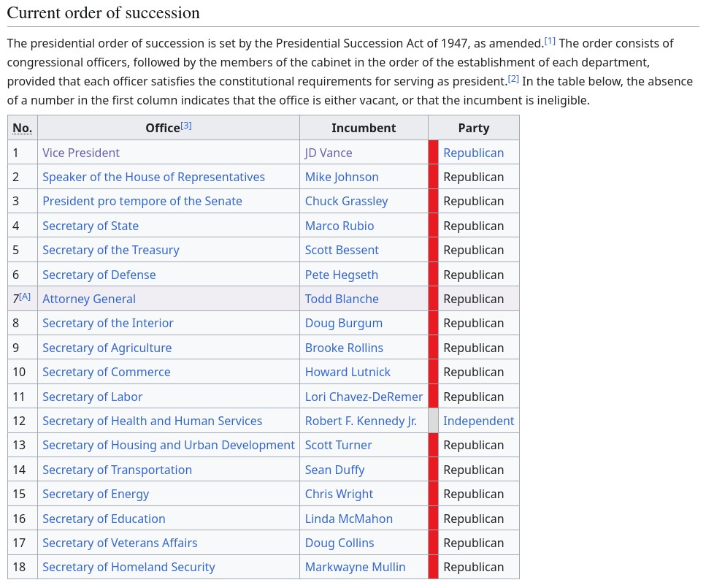This screenshot has height=588, width=706.
Task: Open the Vice President link
Action: [81, 153]
